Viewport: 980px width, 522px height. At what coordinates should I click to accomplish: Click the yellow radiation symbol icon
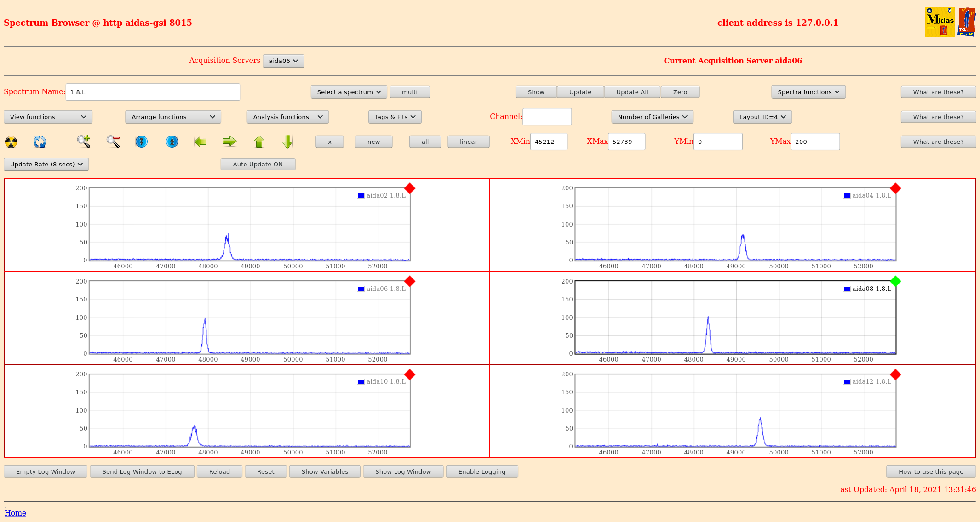11,142
